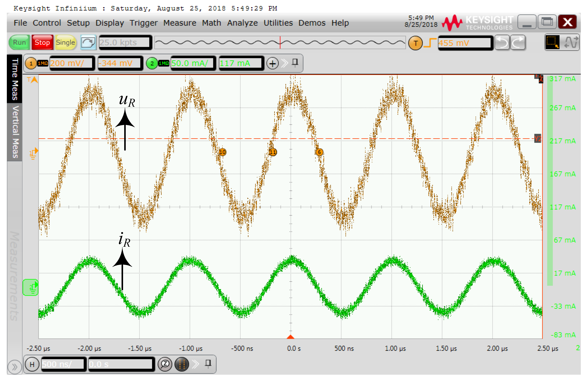Open the Measure menu
588x380 pixels.
[179, 23]
